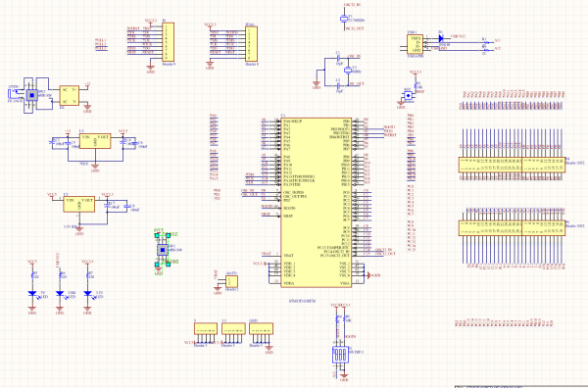
Task: Click the BOOT1 net label right of U1
Action: [389, 127]
